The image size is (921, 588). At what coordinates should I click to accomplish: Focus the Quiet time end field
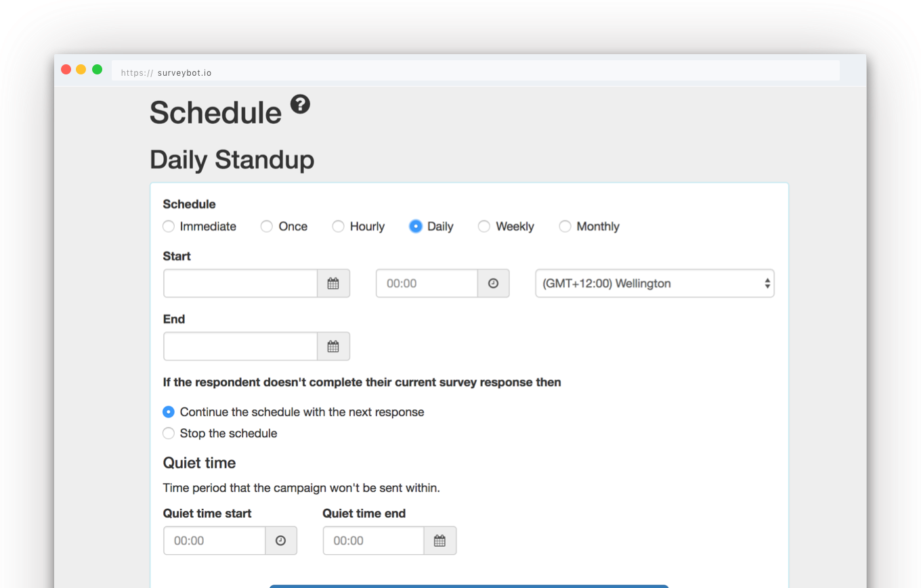pyautogui.click(x=374, y=541)
